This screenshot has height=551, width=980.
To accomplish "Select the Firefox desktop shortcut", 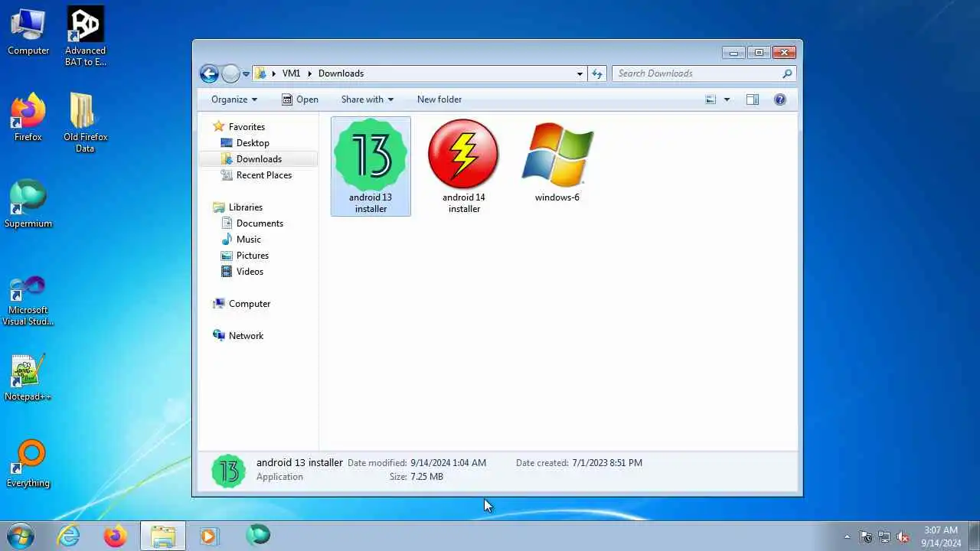I will (x=28, y=118).
